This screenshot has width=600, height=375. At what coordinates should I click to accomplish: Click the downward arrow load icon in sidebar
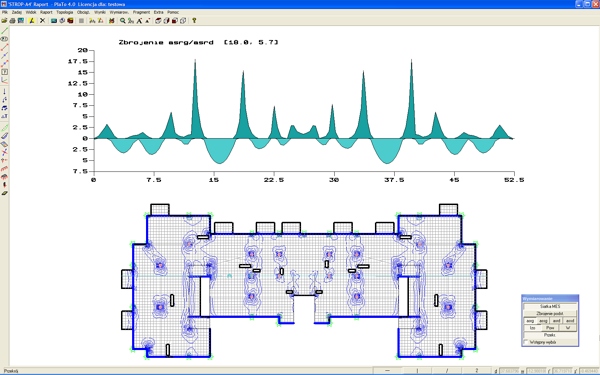(4, 91)
